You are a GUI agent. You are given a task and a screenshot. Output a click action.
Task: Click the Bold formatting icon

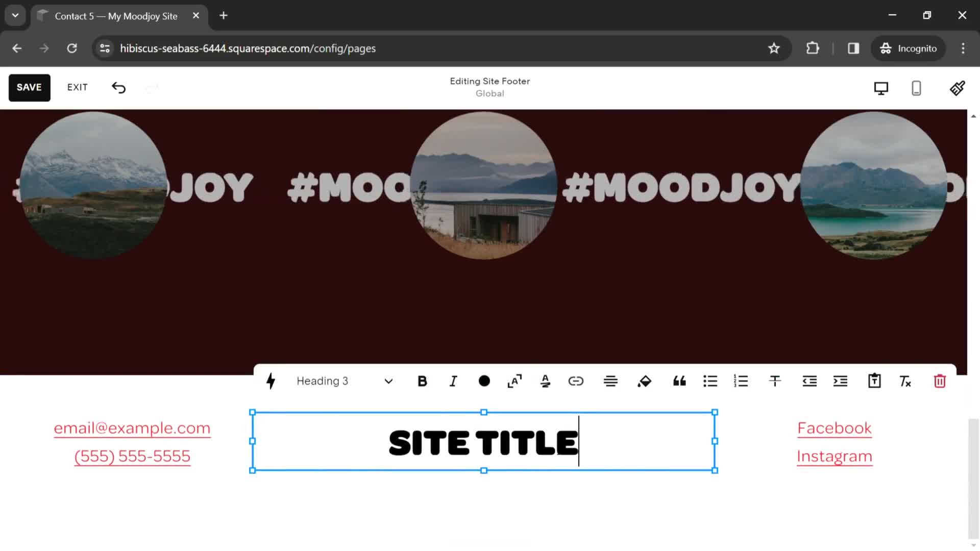pyautogui.click(x=422, y=382)
